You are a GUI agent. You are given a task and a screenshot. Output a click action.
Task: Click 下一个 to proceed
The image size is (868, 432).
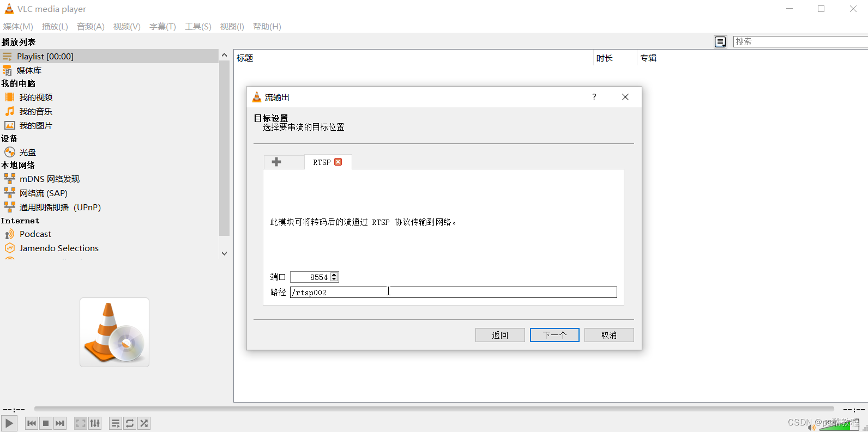[554, 335]
